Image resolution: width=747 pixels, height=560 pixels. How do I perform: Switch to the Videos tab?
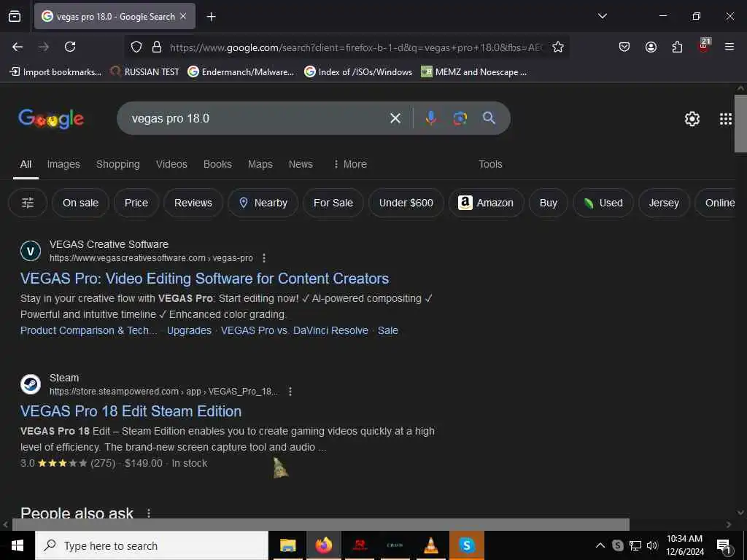pyautogui.click(x=171, y=164)
